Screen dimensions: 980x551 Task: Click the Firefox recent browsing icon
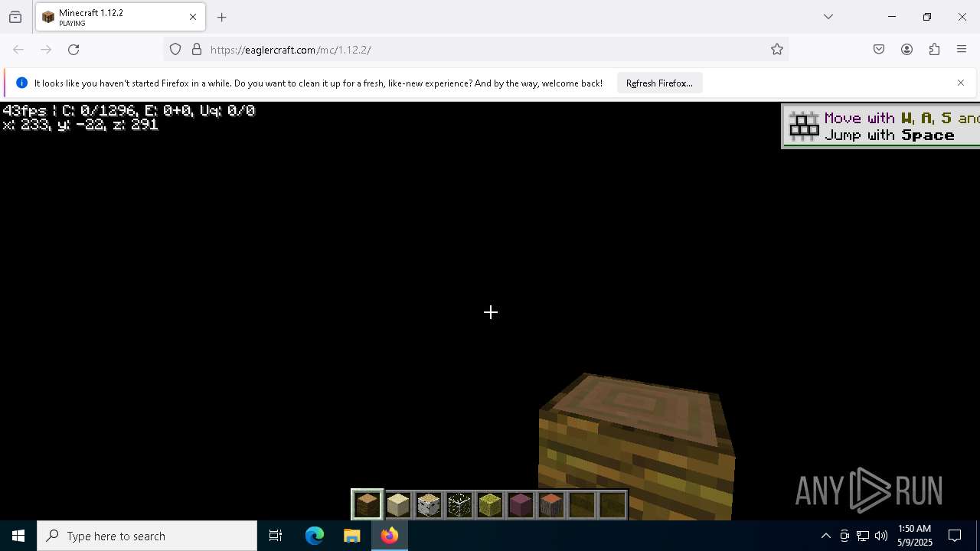(x=15, y=17)
